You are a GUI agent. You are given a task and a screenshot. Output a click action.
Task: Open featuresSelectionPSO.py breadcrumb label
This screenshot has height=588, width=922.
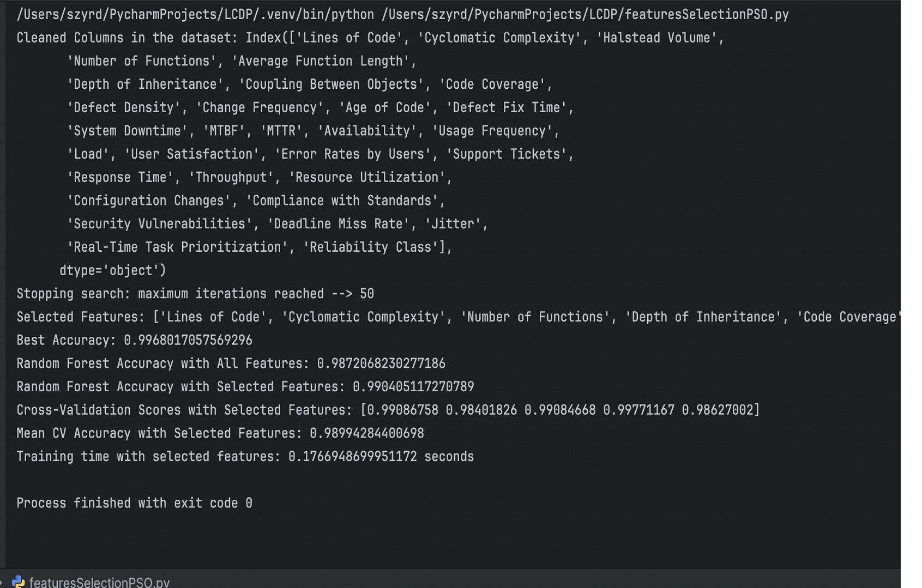click(x=99, y=582)
